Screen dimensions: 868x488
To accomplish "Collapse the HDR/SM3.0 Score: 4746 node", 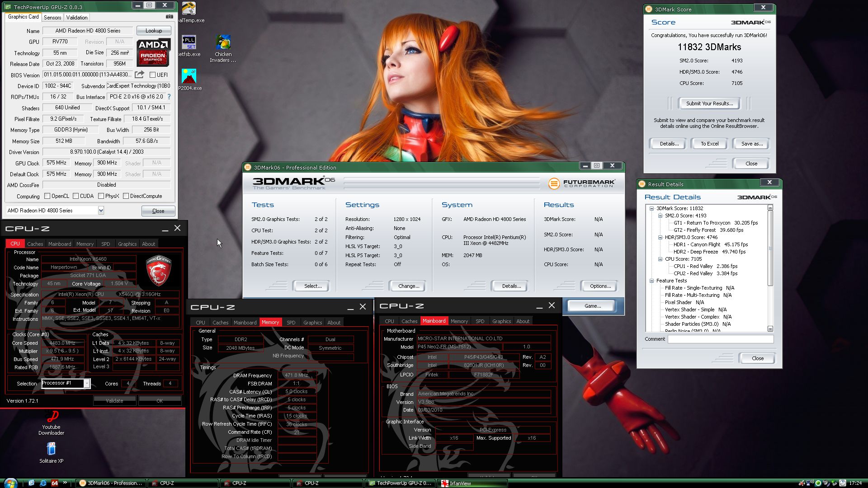I will [x=660, y=237].
